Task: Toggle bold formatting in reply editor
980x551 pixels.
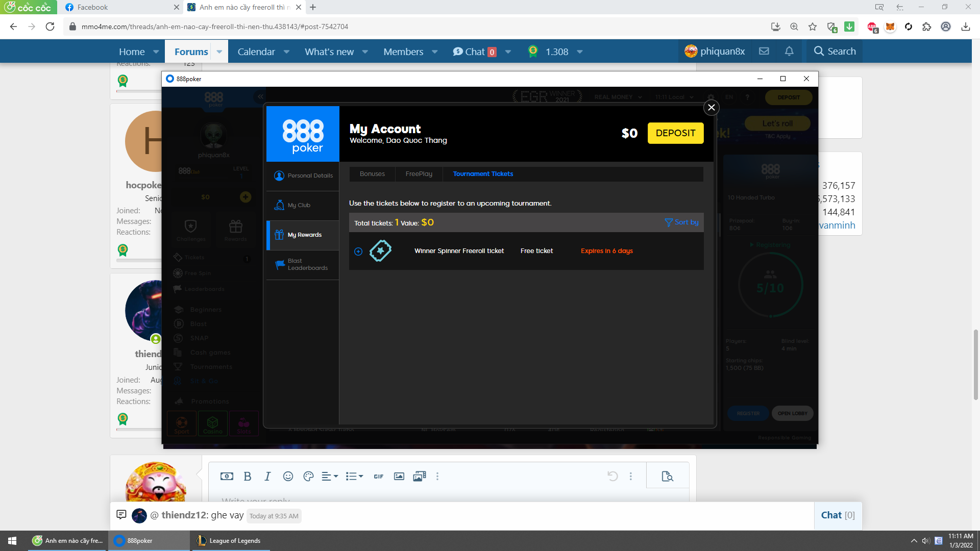Action: pyautogui.click(x=248, y=477)
